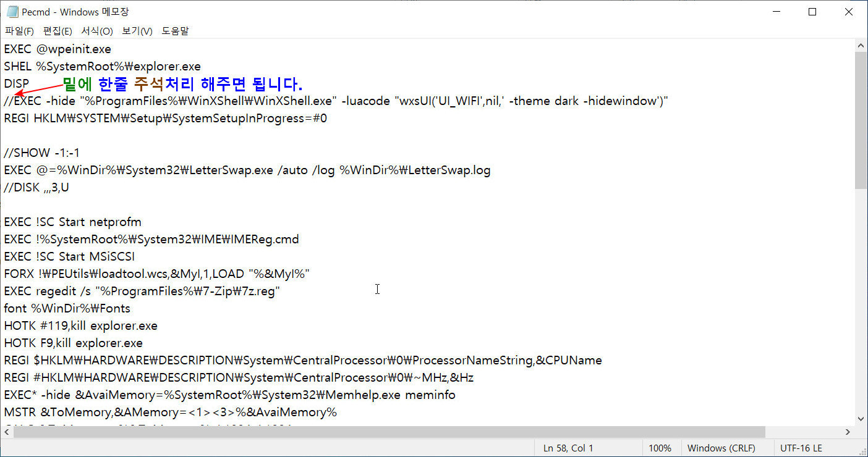The height and width of the screenshot is (457, 868).
Task: Click the 'EXEC !SC Start netprofm' line
Action: 72,222
